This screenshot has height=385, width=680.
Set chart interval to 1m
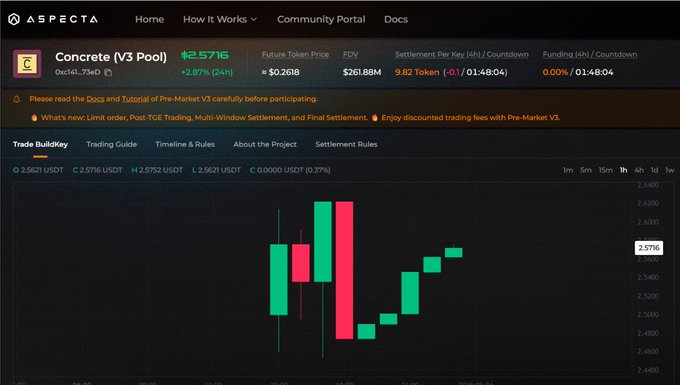tap(568, 170)
